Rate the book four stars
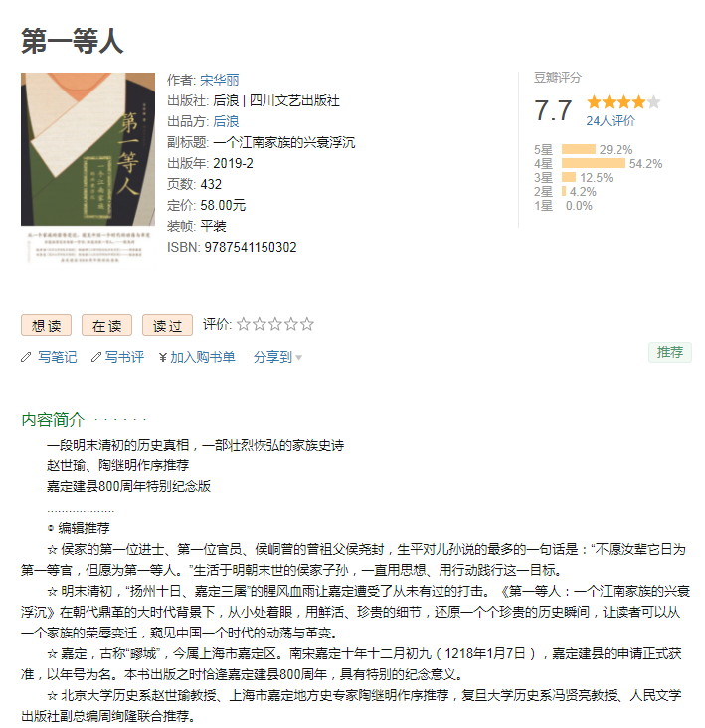 coord(291,324)
